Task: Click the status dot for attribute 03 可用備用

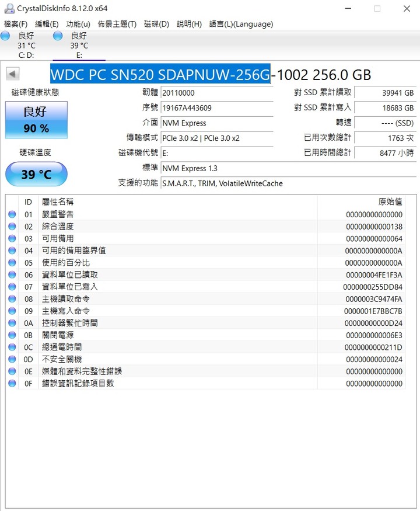Action: pos(12,238)
